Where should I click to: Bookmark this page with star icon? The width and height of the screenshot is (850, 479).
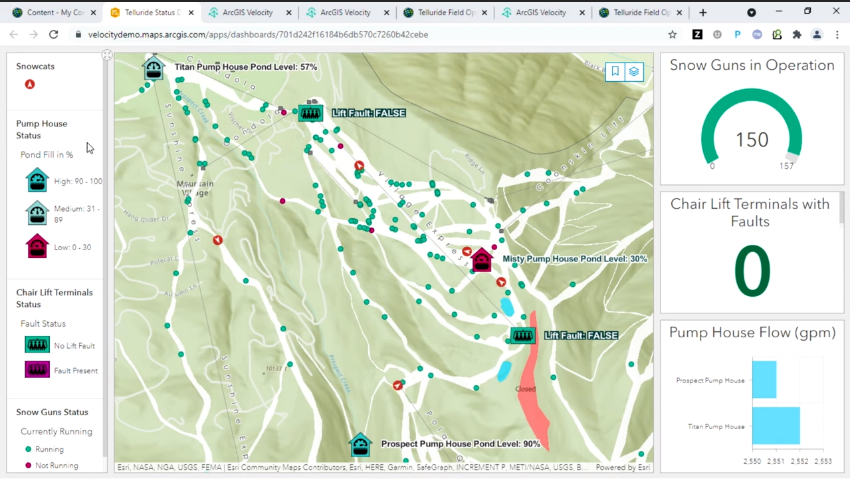(673, 34)
